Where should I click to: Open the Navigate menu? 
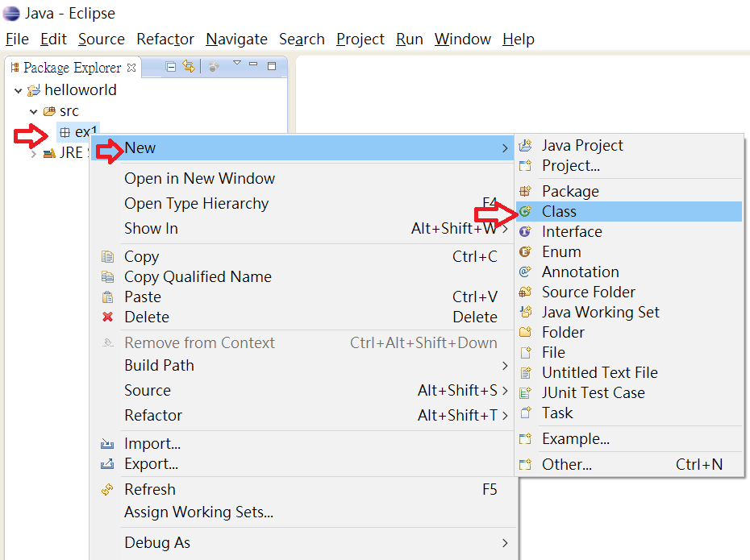236,39
